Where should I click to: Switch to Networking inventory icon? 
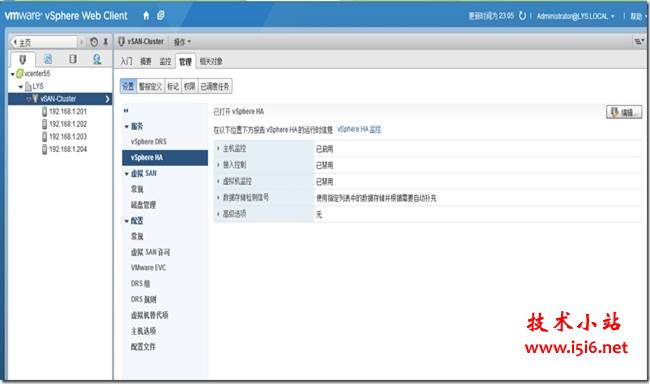pos(97,59)
